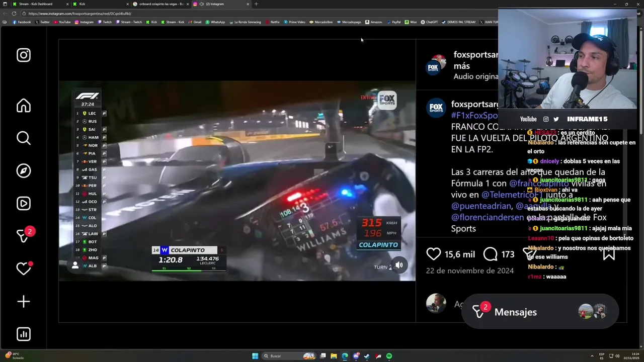Viewport: 644px width, 362px height.
Task: Click avatars in the Mensajes bar
Action: click(592, 312)
